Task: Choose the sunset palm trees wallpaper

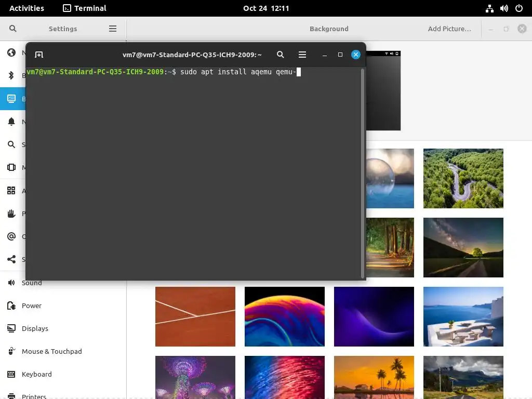Action: pyautogui.click(x=374, y=377)
